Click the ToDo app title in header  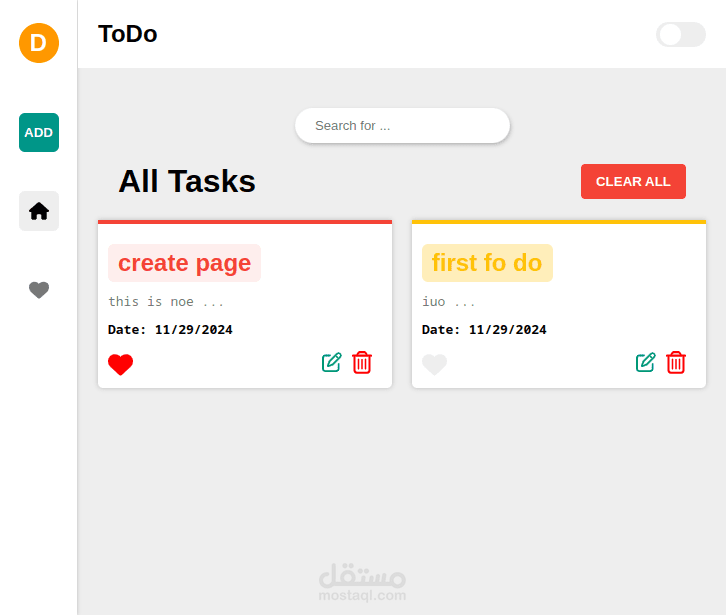(127, 34)
